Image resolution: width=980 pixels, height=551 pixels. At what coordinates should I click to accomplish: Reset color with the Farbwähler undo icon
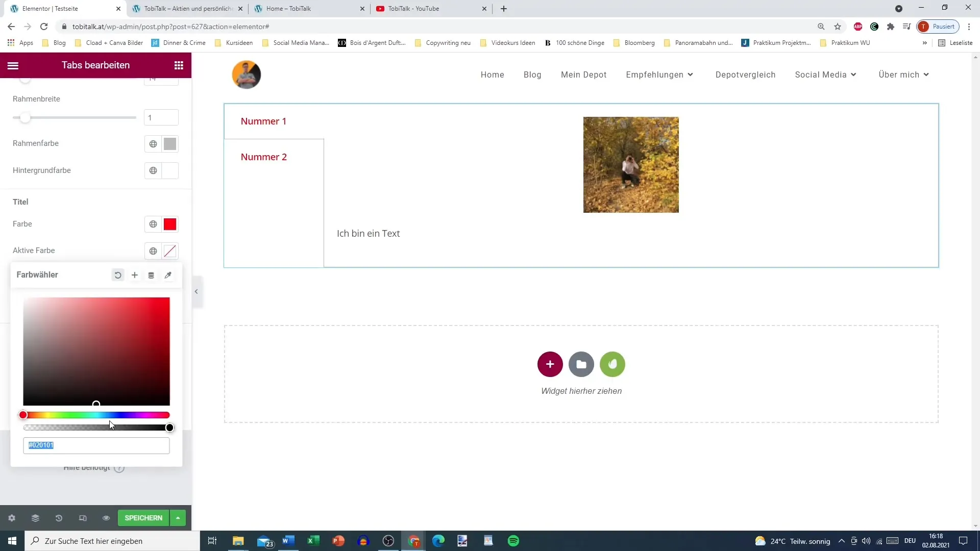pyautogui.click(x=118, y=275)
